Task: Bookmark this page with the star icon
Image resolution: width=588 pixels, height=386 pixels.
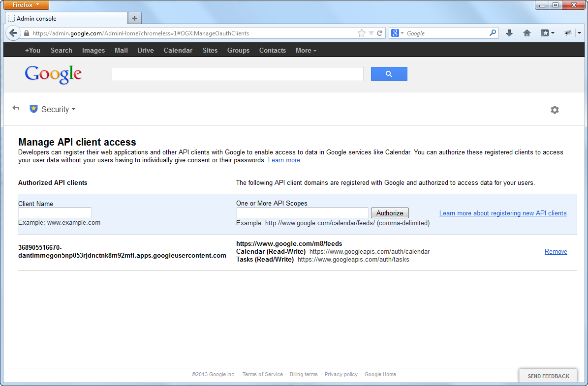Action: click(361, 33)
